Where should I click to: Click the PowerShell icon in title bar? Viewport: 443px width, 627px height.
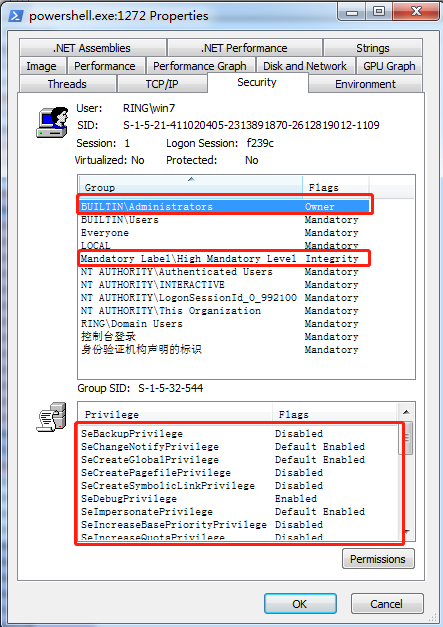tap(16, 16)
